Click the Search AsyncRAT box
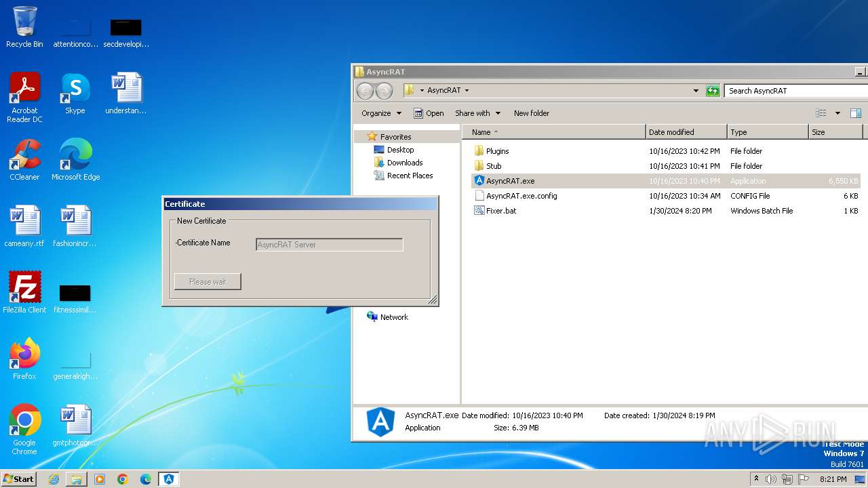 [x=795, y=91]
